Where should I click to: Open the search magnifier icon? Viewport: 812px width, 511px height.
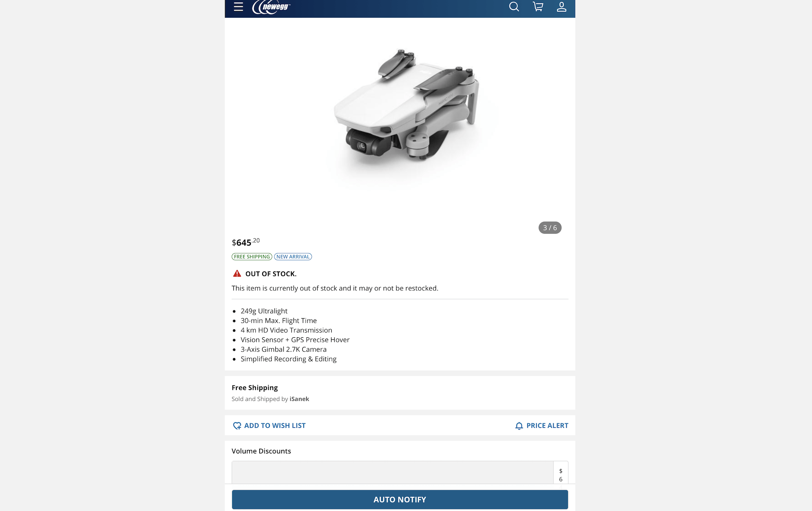pyautogui.click(x=514, y=7)
